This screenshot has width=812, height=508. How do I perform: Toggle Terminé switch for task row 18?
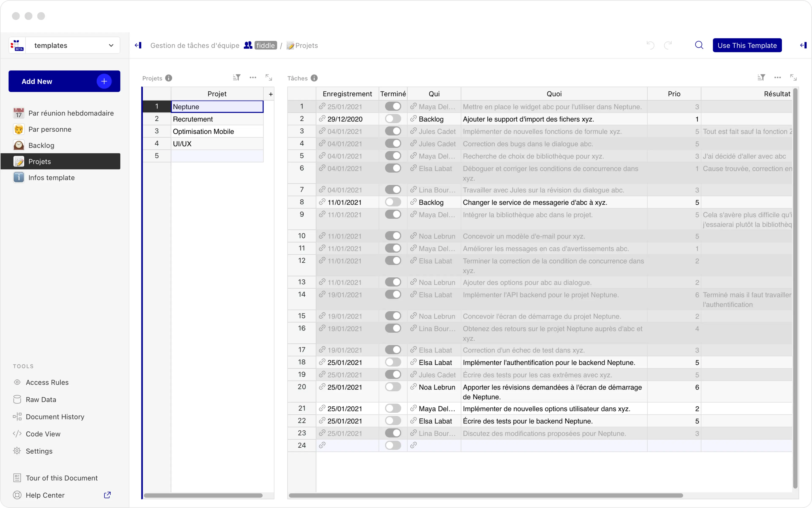tap(393, 362)
